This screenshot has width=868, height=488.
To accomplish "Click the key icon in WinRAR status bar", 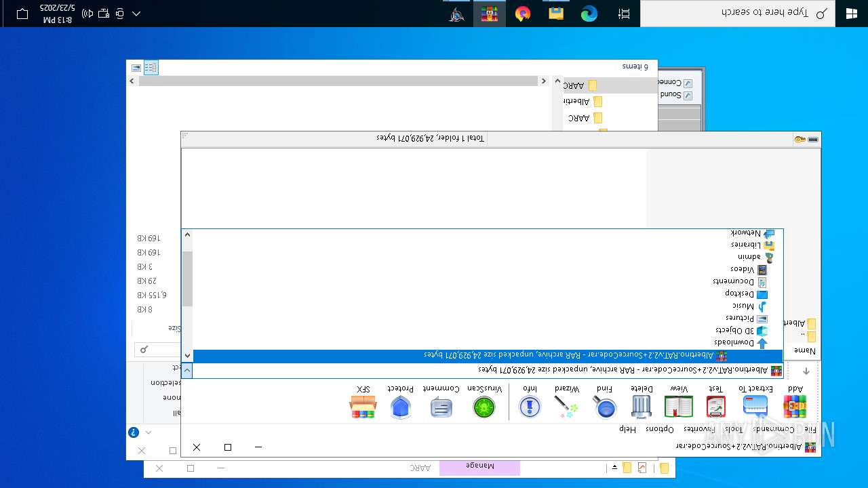I will tap(800, 140).
